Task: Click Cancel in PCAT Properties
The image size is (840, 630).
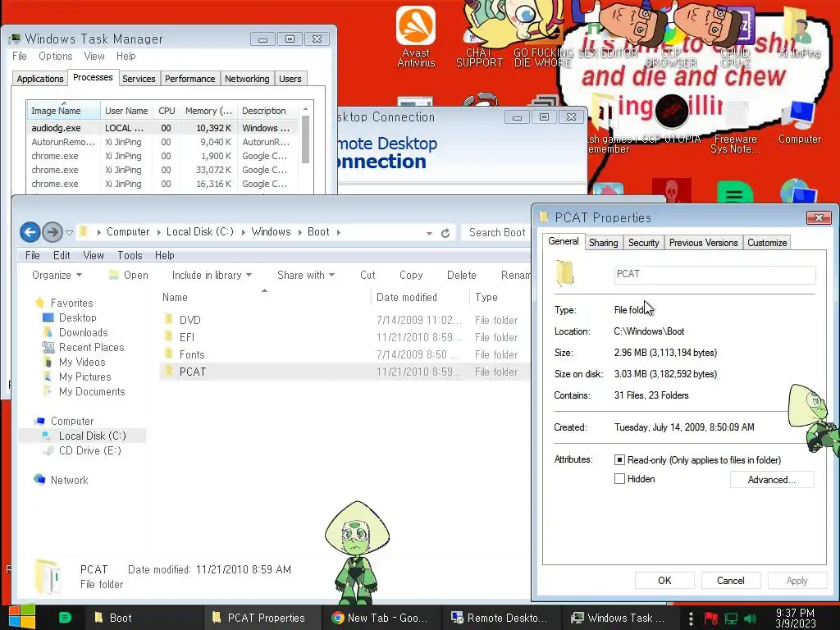Action: 730,581
